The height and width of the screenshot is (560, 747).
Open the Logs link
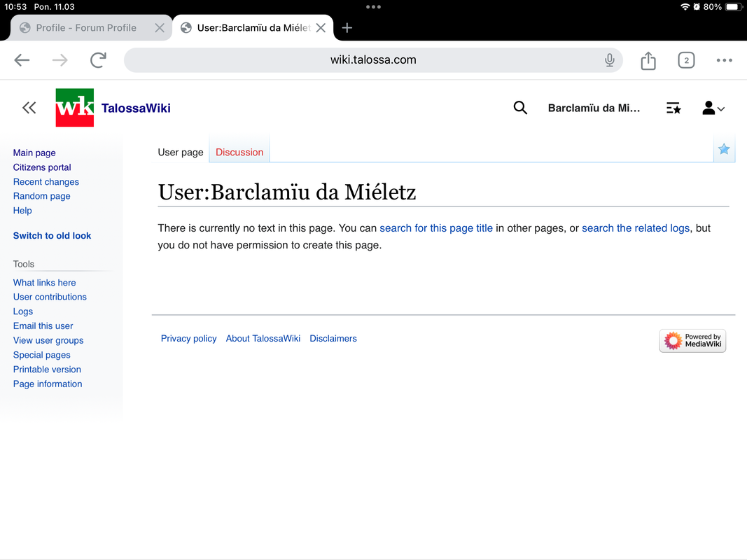pyautogui.click(x=23, y=311)
